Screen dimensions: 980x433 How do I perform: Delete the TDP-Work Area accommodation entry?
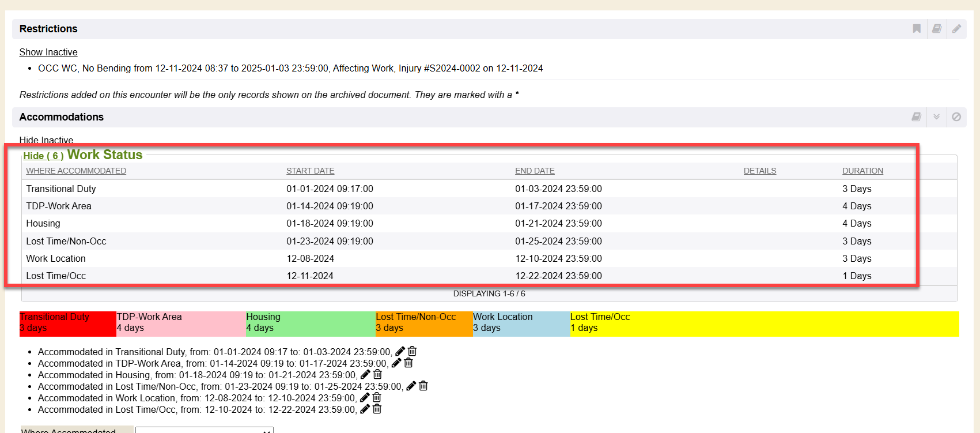pos(408,363)
